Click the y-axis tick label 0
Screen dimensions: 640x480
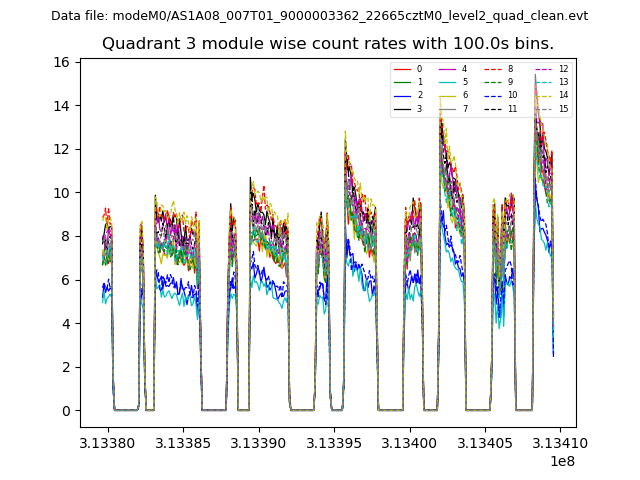[x=64, y=411]
